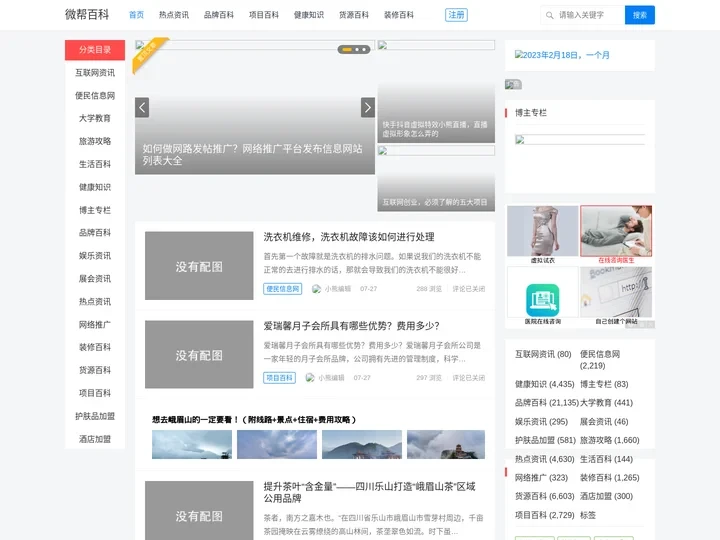Click the 注册 button
The width and height of the screenshot is (720, 540).
click(456, 15)
